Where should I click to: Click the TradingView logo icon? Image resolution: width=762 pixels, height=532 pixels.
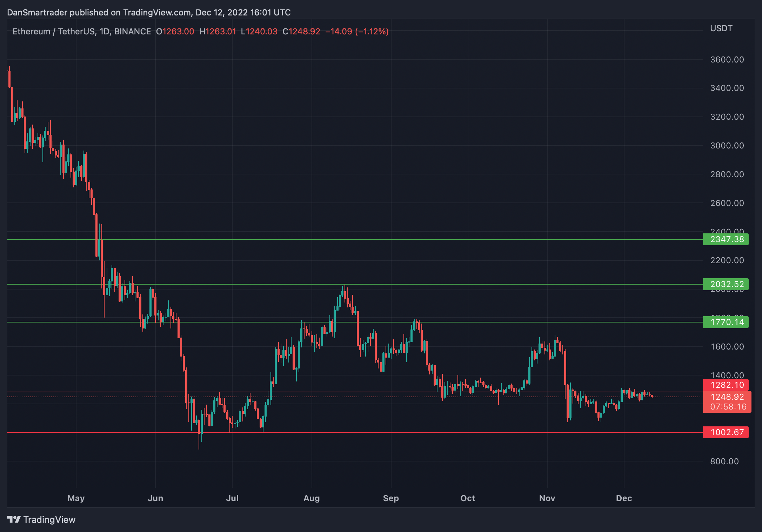point(14,519)
